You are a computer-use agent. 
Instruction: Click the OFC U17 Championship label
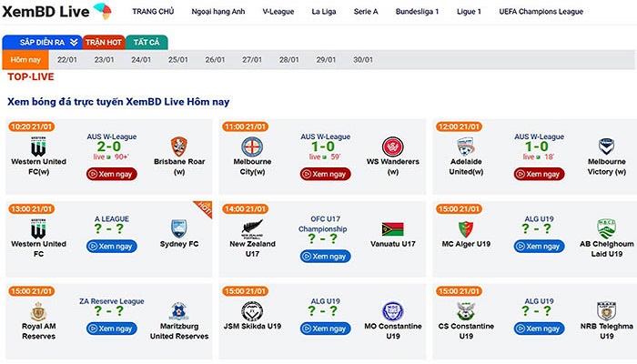pos(323,224)
